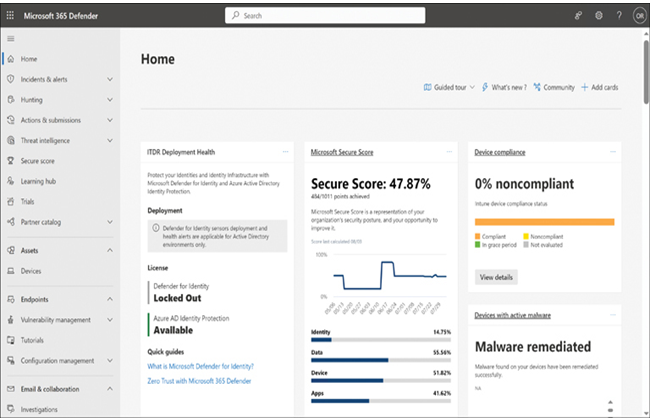Expand Configuration management chevron

click(110, 360)
